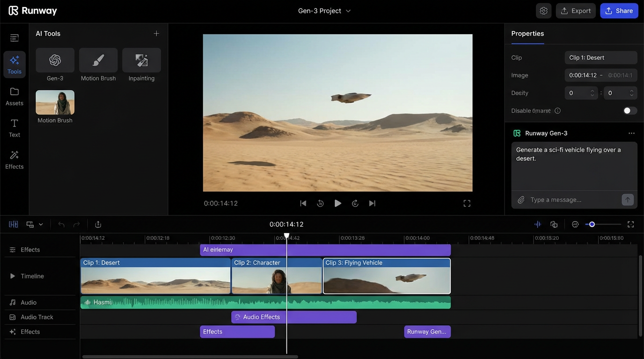Open the Clip 1: Desert selector
Image resolution: width=644 pixels, height=359 pixels.
click(600, 57)
